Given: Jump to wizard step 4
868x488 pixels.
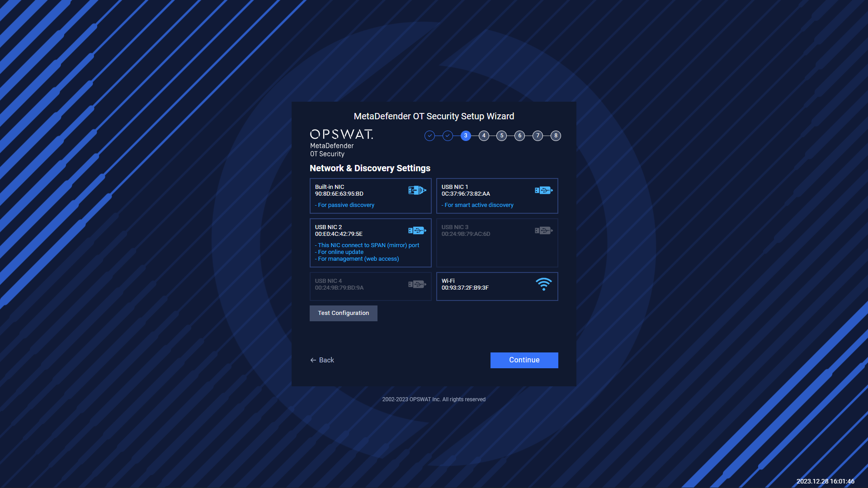Looking at the screenshot, I should click(484, 136).
